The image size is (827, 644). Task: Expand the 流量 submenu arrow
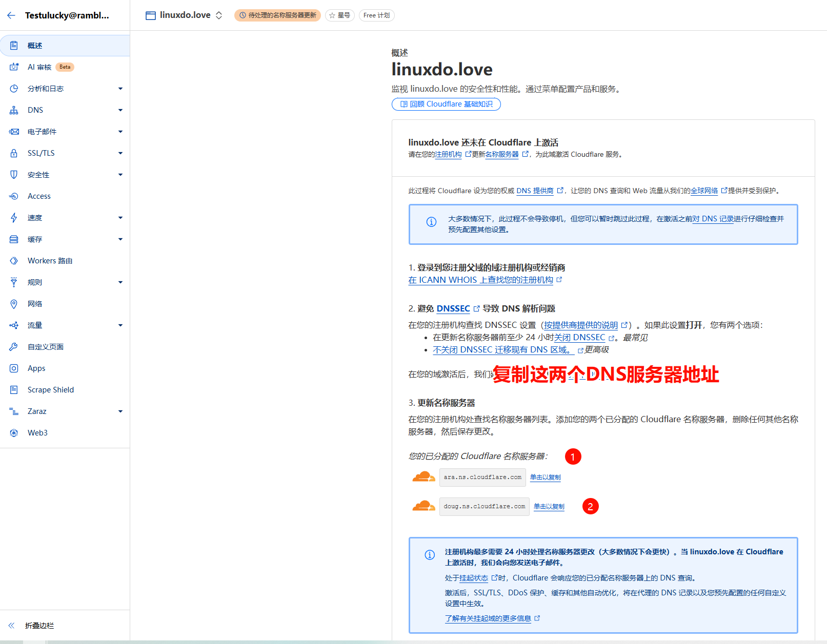(120, 325)
